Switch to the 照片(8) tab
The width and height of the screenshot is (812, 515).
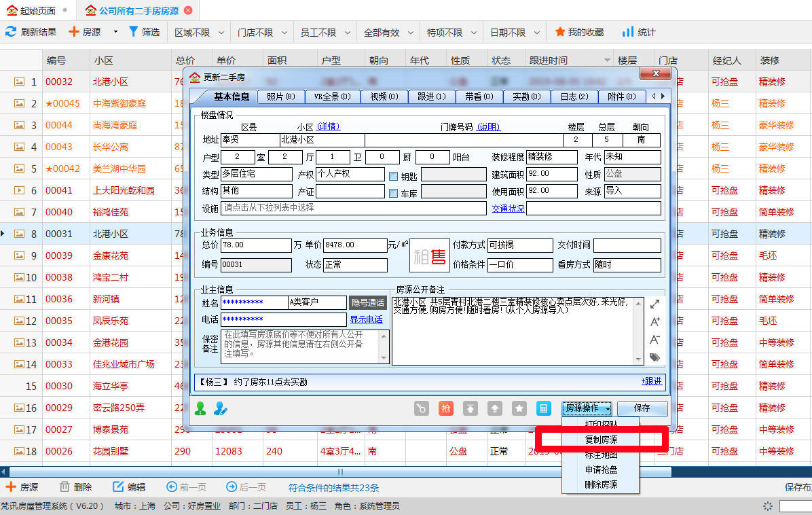pos(280,96)
